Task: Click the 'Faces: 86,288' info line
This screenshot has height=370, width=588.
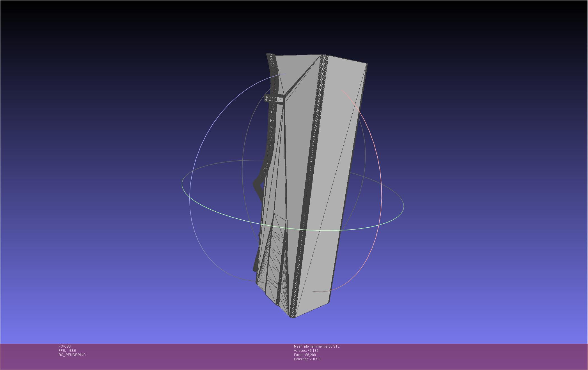Action: tap(305, 355)
